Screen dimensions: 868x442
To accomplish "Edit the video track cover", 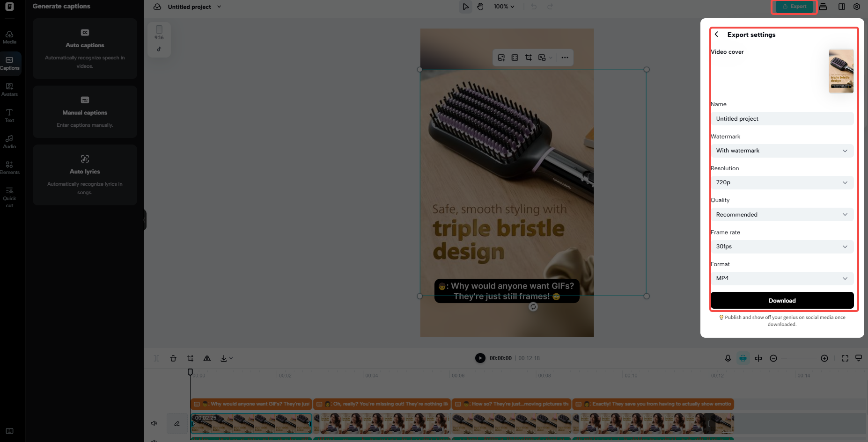I will click(177, 424).
